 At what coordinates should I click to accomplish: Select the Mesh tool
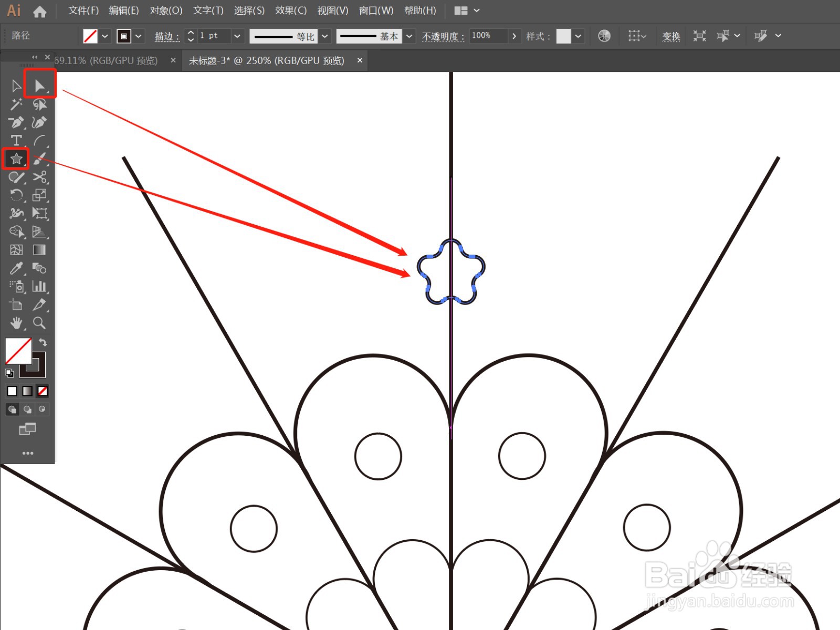pos(16,250)
